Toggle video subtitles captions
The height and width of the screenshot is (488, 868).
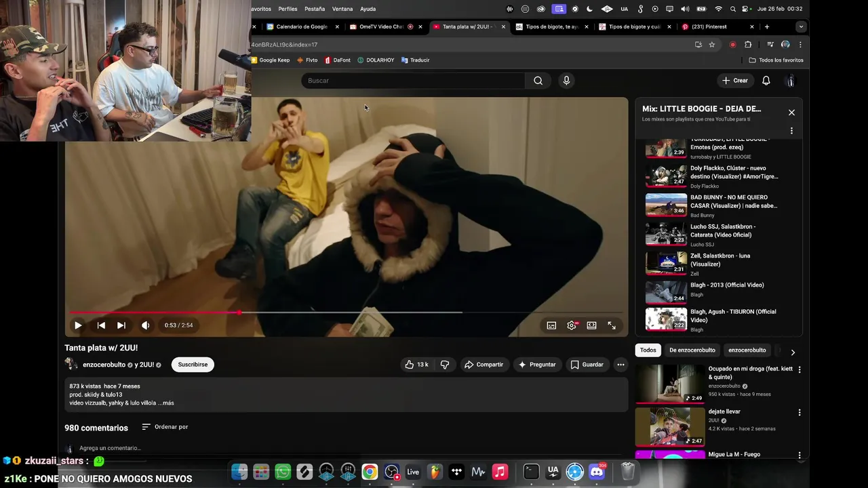(551, 325)
